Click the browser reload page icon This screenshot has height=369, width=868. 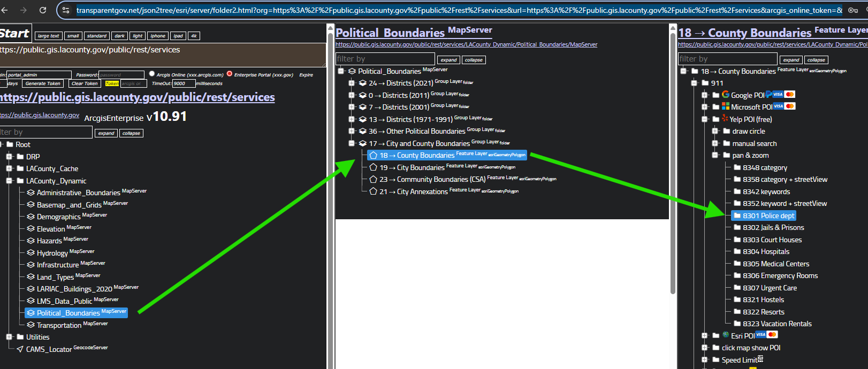coord(43,10)
